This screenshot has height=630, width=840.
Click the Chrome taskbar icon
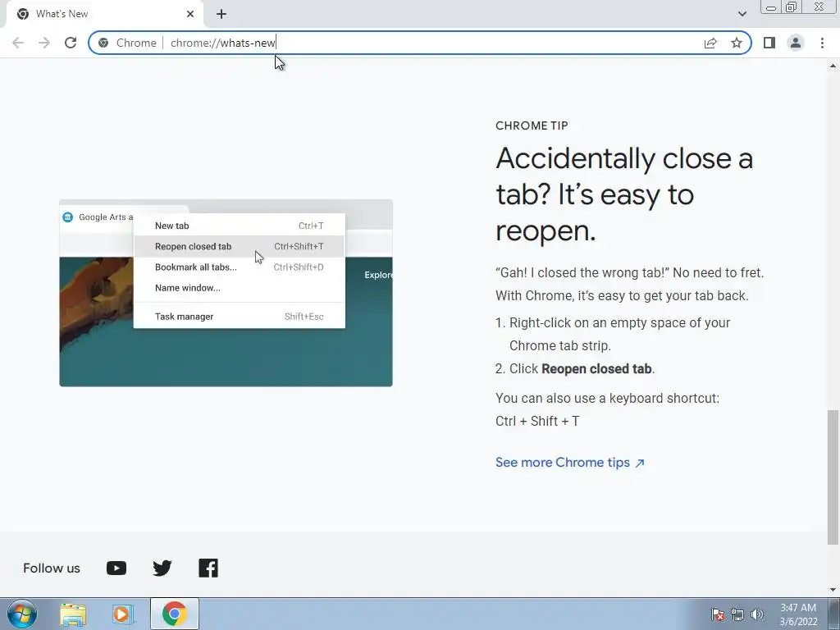click(x=175, y=614)
